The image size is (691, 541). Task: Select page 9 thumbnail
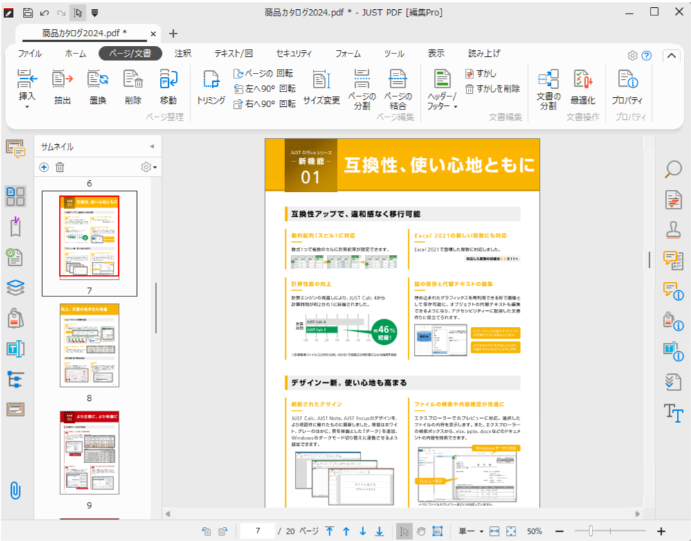pos(89,452)
